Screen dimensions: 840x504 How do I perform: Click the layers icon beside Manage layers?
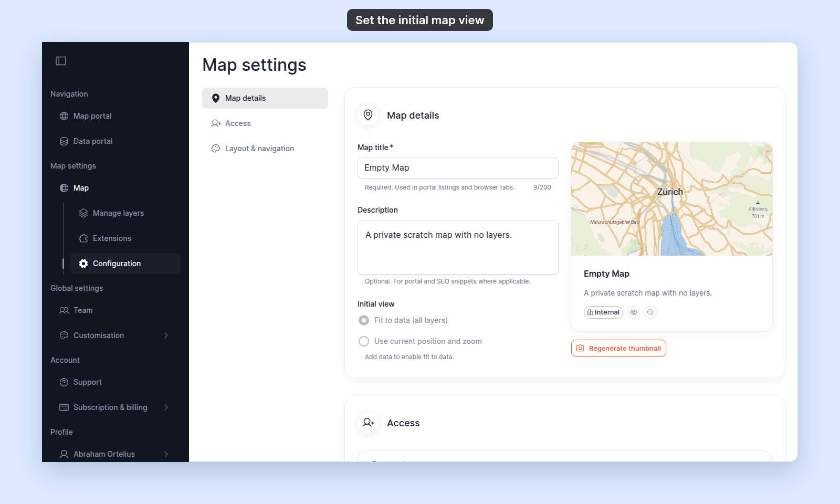click(x=83, y=213)
